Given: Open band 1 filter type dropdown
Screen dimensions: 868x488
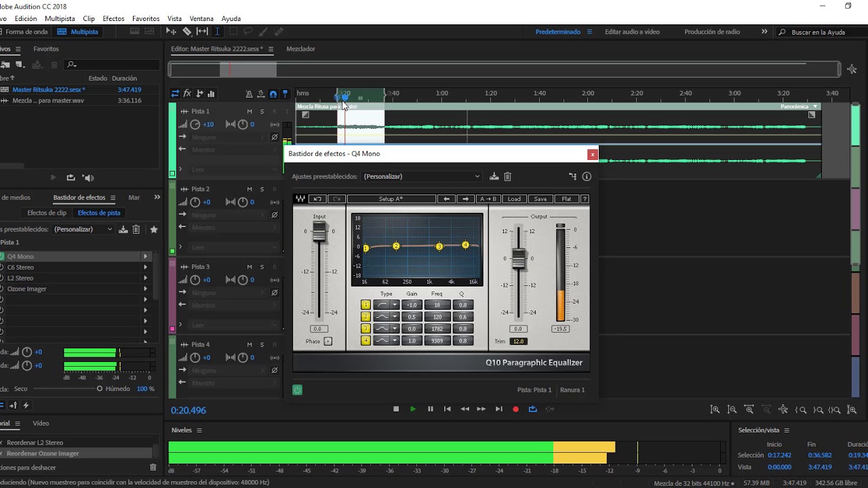Looking at the screenshot, I should point(395,305).
